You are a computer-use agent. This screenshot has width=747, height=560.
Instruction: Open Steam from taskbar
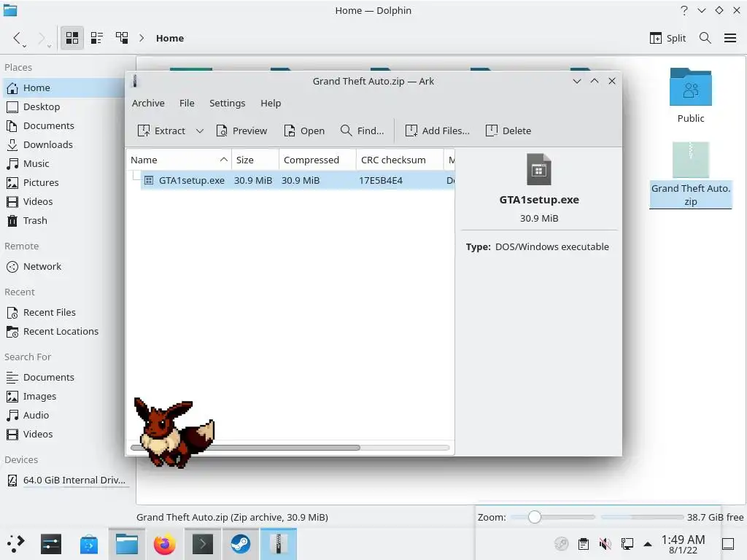[241, 544]
